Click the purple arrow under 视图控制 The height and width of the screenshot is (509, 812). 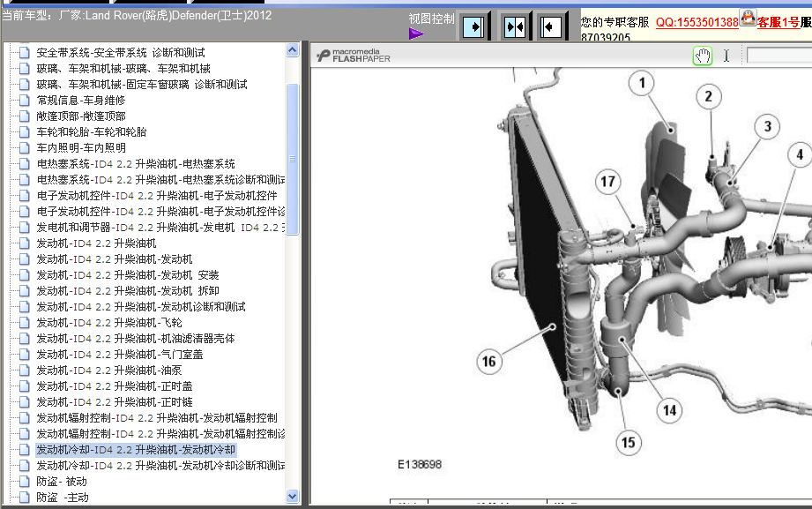tap(416, 34)
